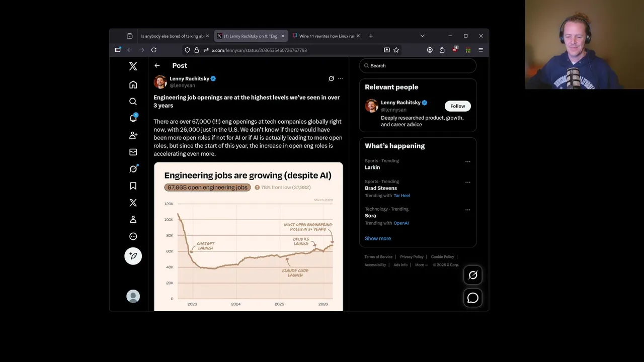The width and height of the screenshot is (644, 362).
Task: Open more options for Brad Stevens trend
Action: click(468, 183)
